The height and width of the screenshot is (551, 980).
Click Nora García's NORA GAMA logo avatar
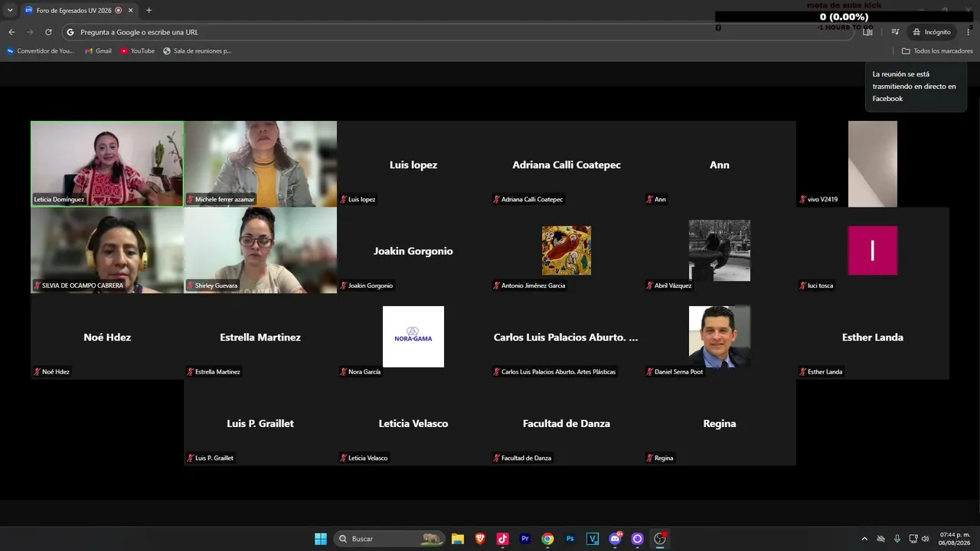point(413,337)
